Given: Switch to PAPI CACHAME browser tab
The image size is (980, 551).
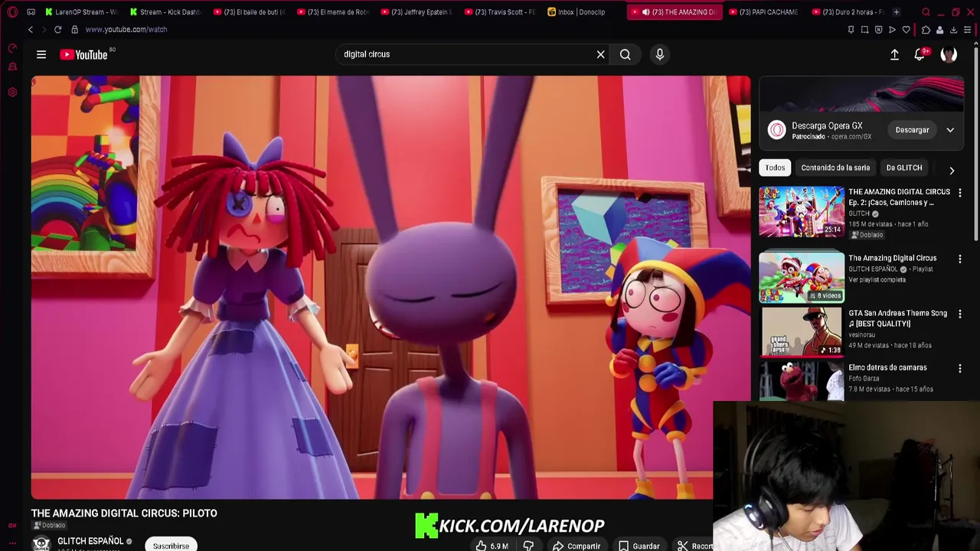Looking at the screenshot, I should pos(766,12).
